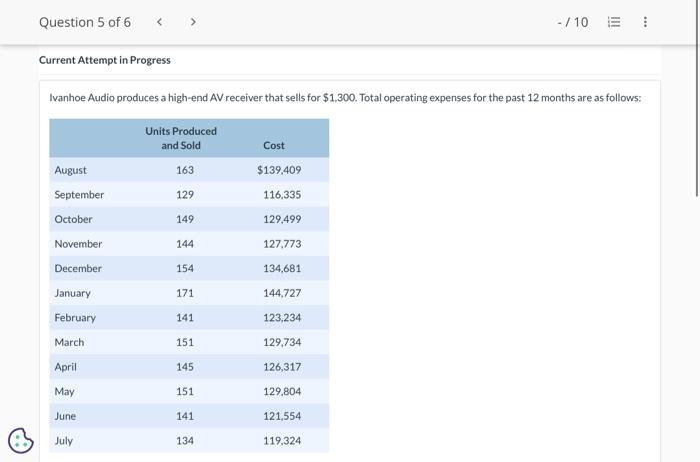The height and width of the screenshot is (462, 700).
Task: Select the May row label
Action: coord(64,391)
